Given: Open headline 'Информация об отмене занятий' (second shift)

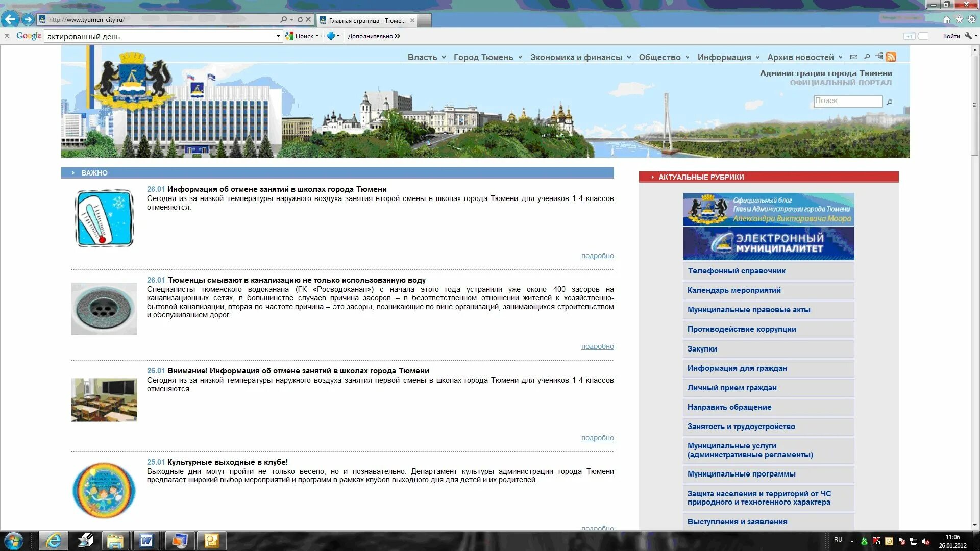Looking at the screenshot, I should (x=277, y=189).
